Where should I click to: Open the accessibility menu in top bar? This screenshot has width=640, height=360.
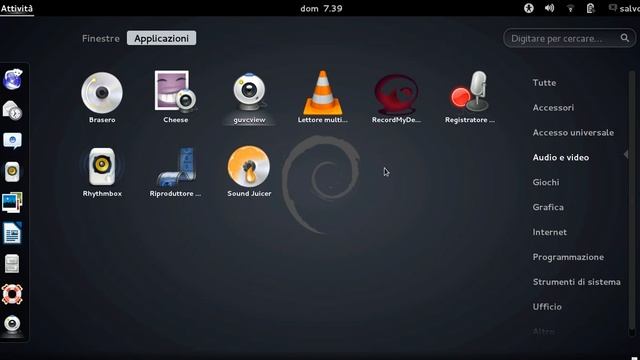529,8
